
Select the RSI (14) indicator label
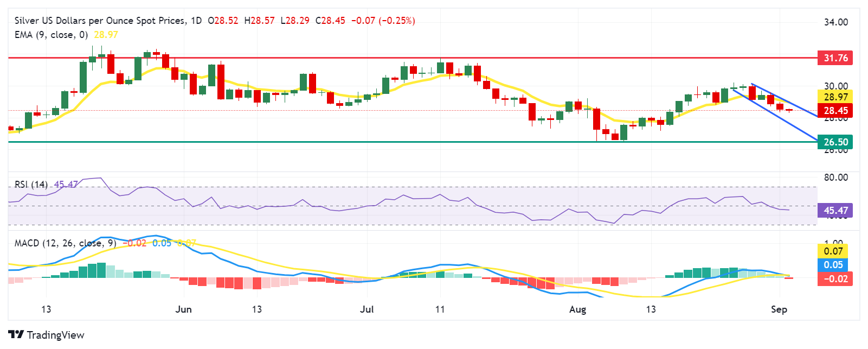[x=31, y=185]
